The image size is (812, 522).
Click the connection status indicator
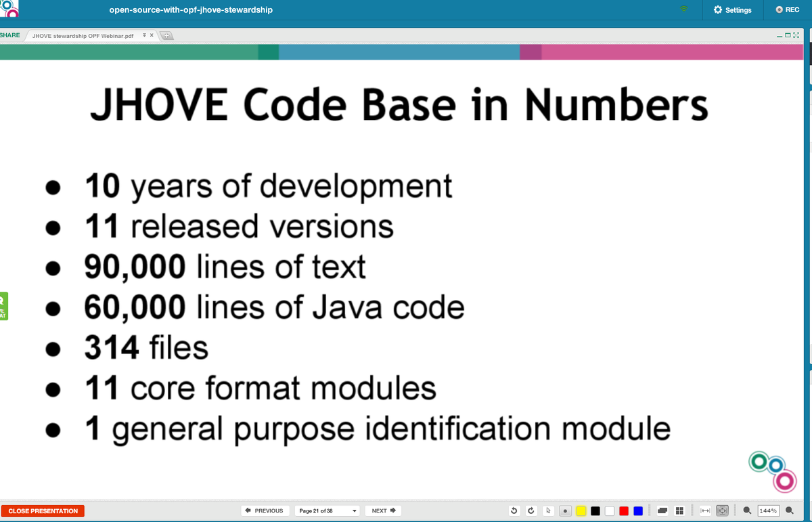pos(685,9)
